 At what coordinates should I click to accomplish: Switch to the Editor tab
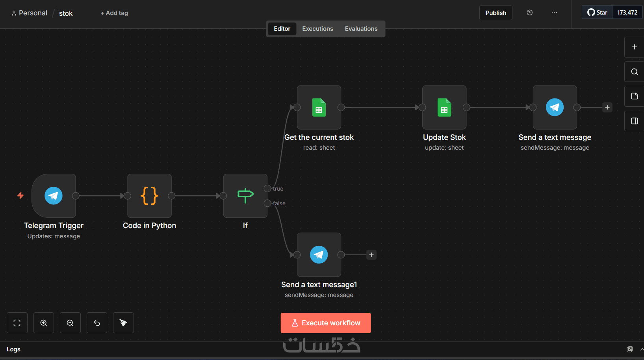coord(282,29)
